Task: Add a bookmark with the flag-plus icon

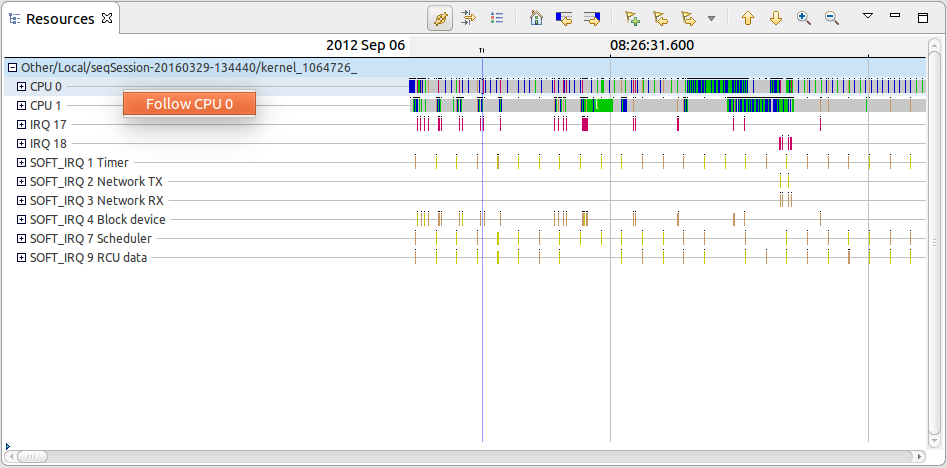Action: click(x=632, y=19)
